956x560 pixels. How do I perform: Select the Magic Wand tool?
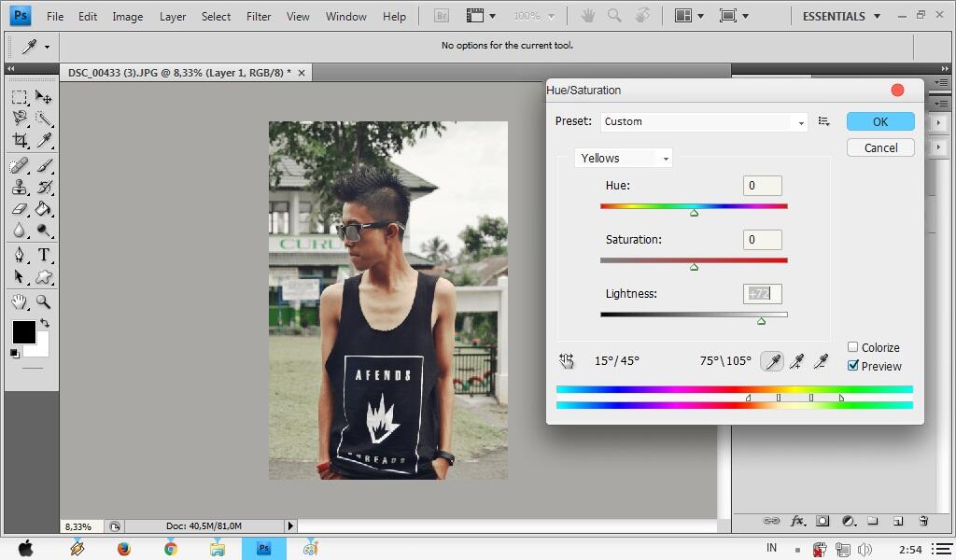click(x=43, y=119)
